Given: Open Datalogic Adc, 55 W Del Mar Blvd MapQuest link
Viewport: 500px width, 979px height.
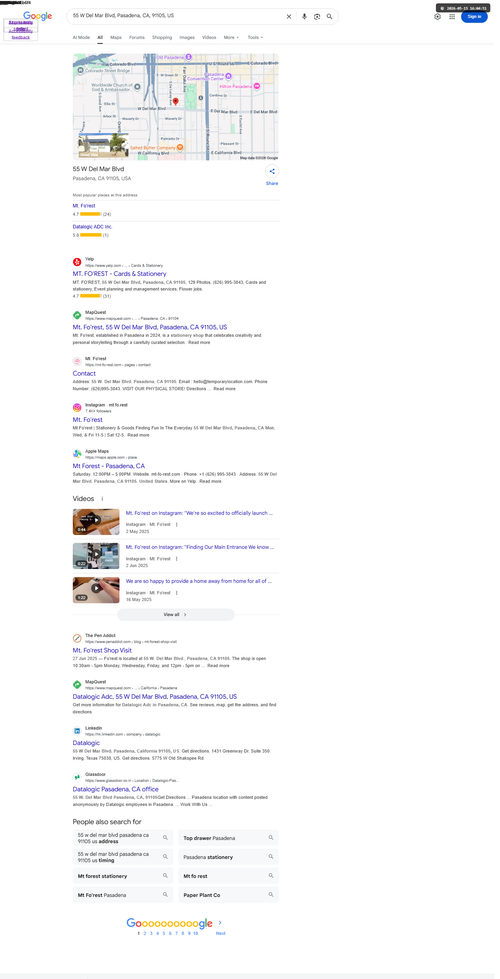Looking at the screenshot, I should coord(155,696).
